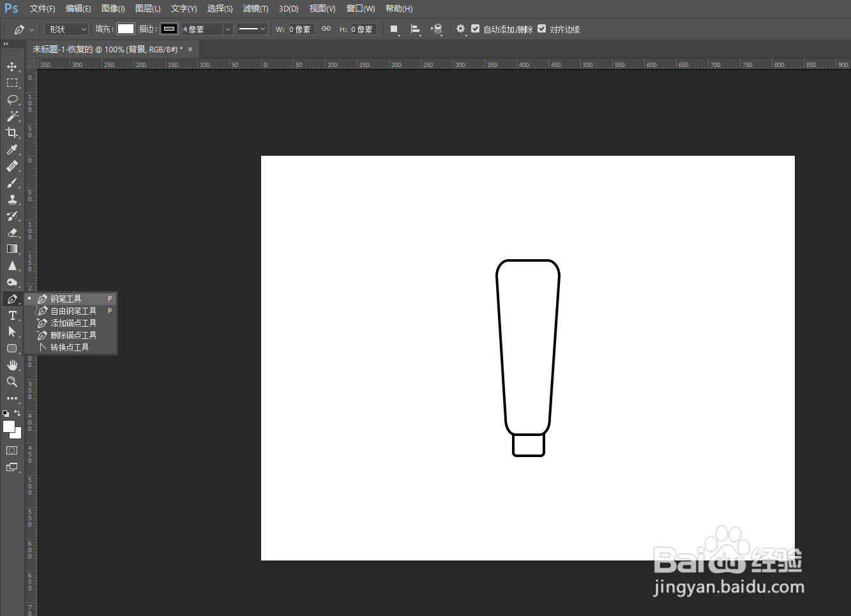Select the Eyedropper tool
Screen dimensions: 851x616
click(12, 149)
